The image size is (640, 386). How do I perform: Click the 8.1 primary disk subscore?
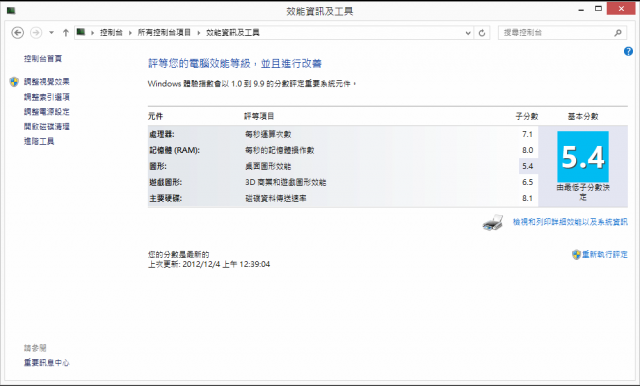(527, 198)
